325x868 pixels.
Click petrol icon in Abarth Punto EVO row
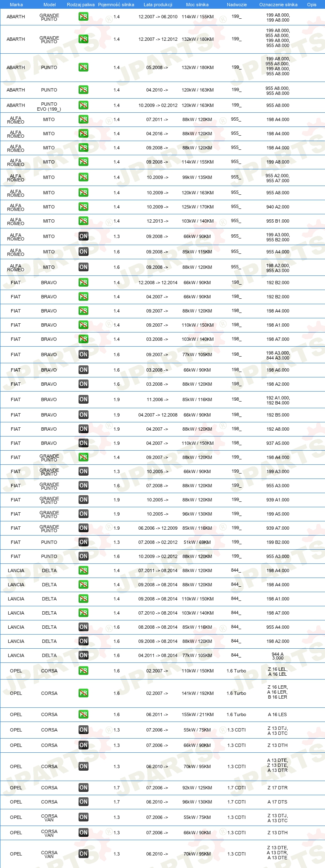84,105
